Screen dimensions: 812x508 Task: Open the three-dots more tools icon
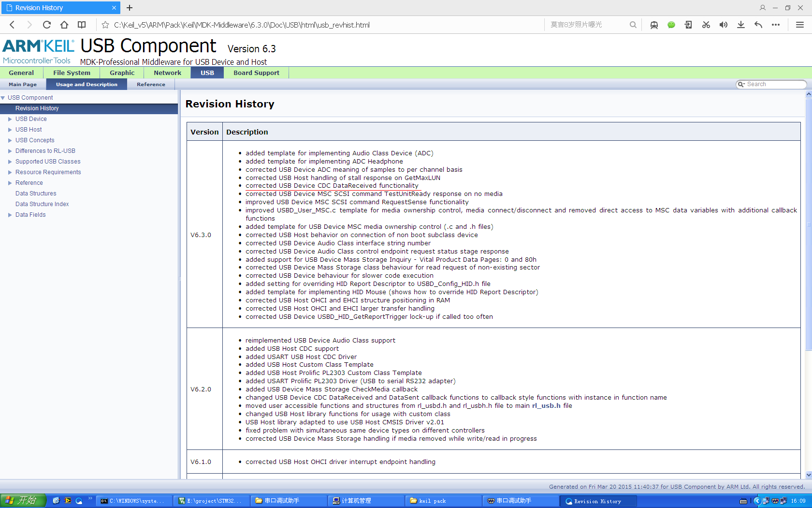point(776,25)
